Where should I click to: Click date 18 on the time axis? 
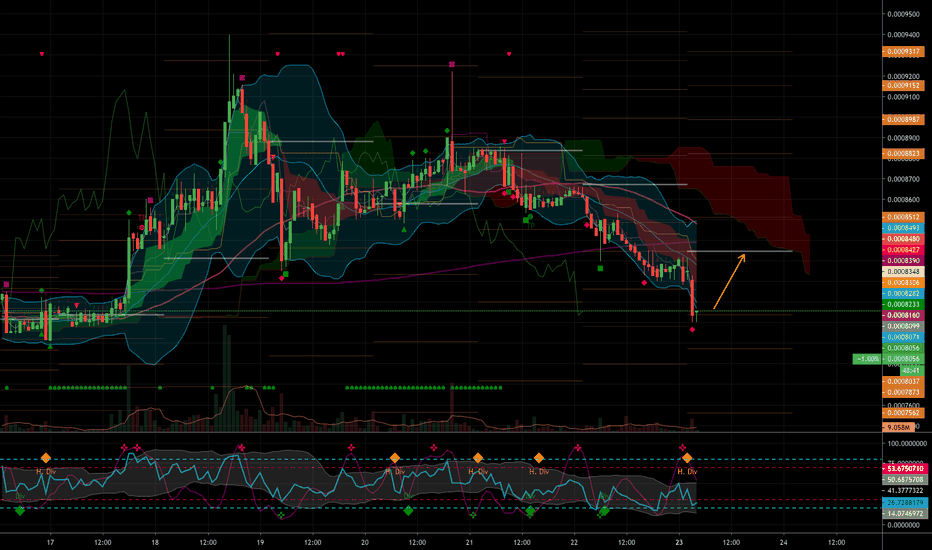coord(155,542)
